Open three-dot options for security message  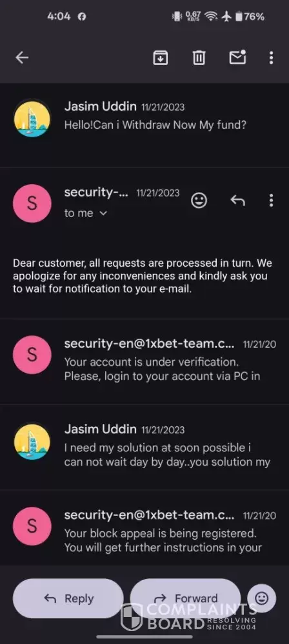(271, 200)
